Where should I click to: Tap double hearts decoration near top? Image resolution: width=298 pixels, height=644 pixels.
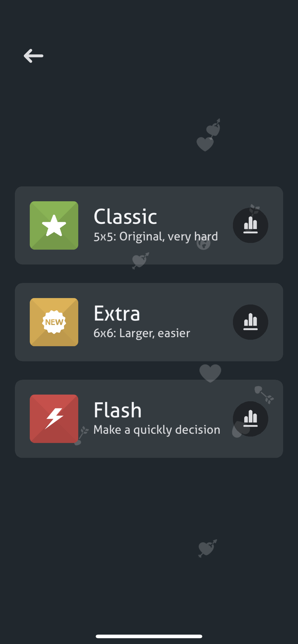tap(209, 135)
